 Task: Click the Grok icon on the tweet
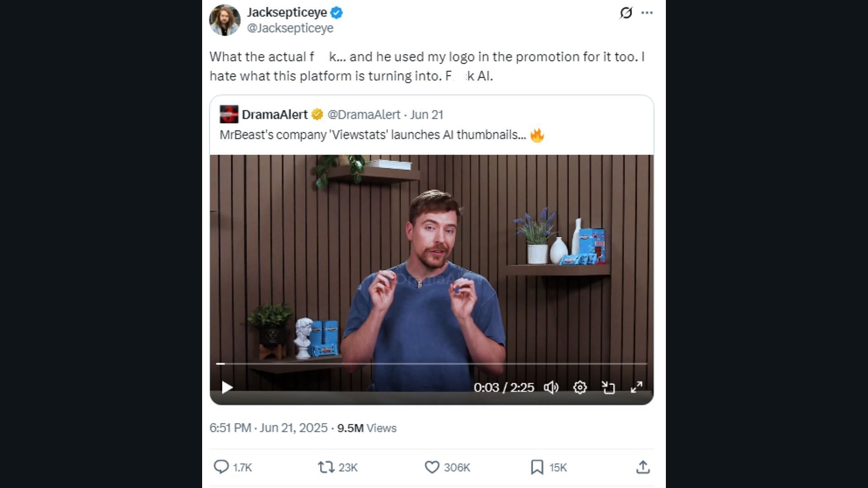pos(626,13)
